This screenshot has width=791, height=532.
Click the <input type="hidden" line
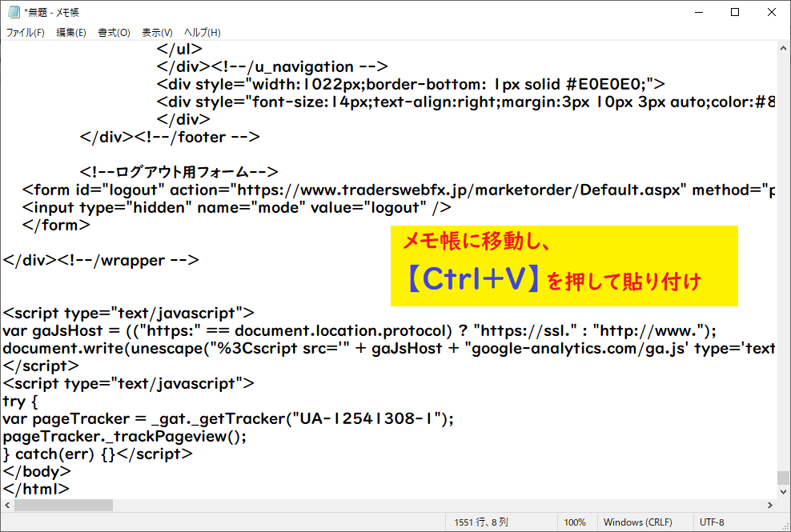coord(237,208)
